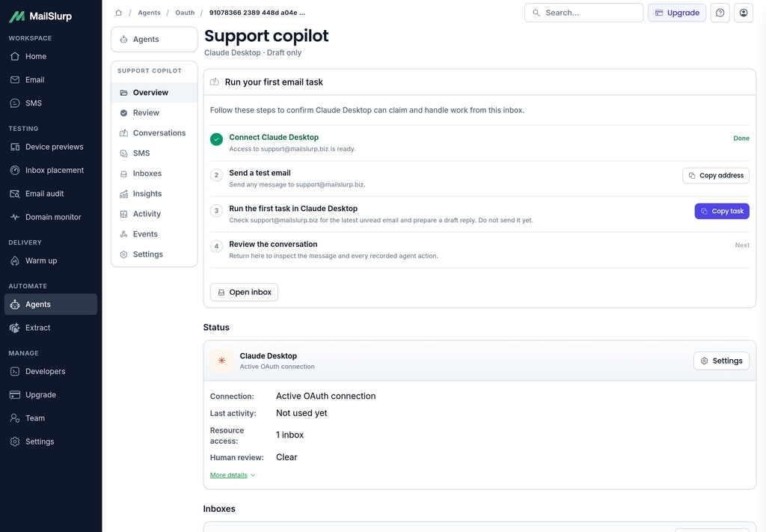The width and height of the screenshot is (766, 532).
Task: Open Extract in the sidebar
Action: coord(51,327)
